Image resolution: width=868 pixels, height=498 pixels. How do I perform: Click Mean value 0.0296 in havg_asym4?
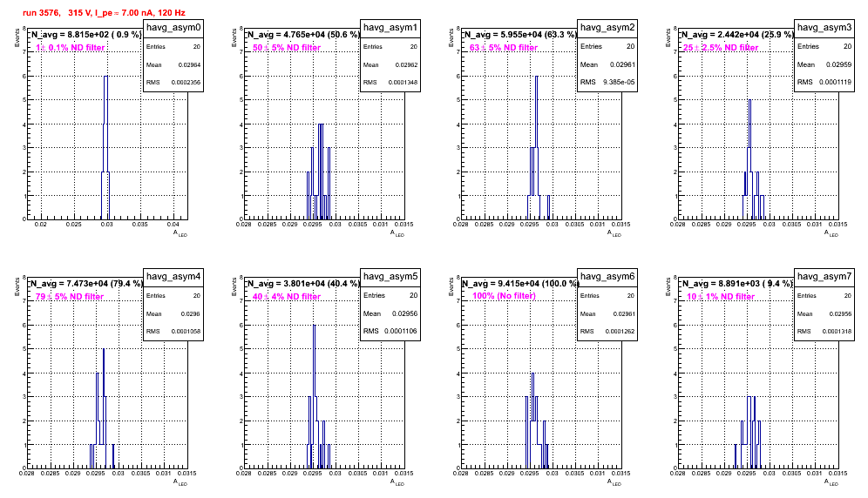pyautogui.click(x=191, y=314)
